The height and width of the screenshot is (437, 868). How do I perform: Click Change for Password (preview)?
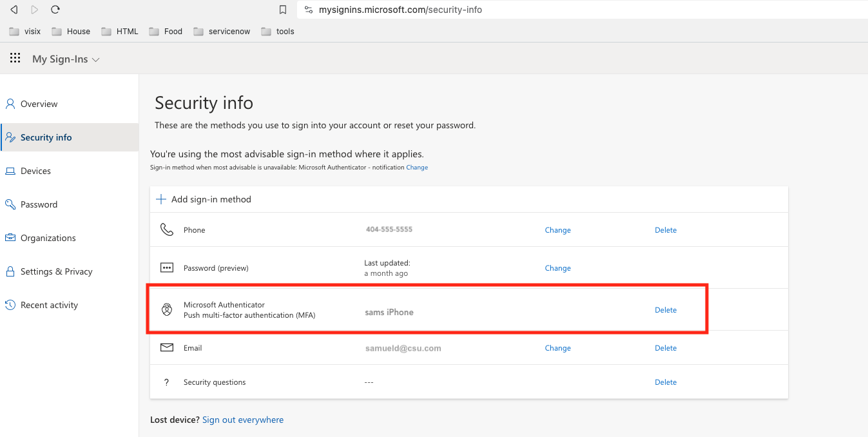point(558,268)
